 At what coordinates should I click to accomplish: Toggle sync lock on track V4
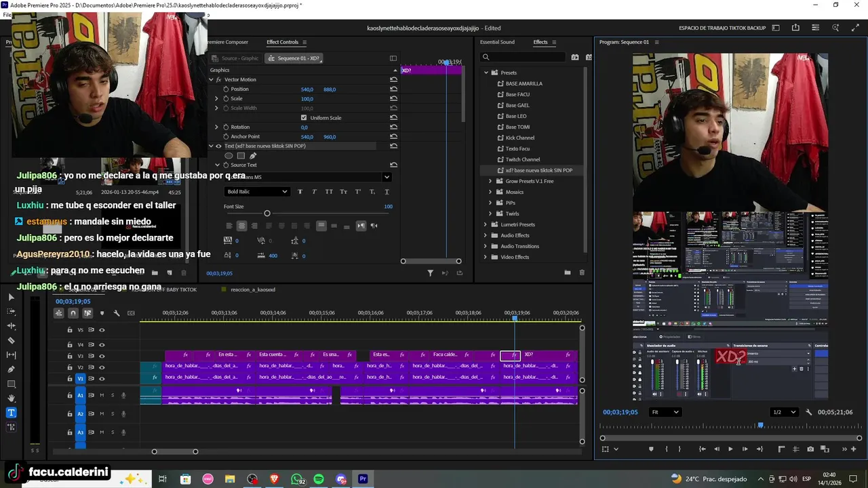pos(91,344)
